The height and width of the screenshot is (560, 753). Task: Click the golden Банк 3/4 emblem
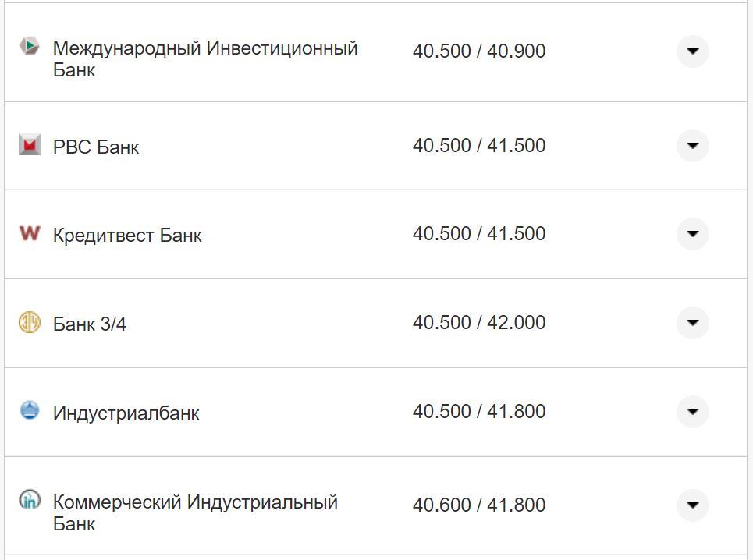(30, 323)
